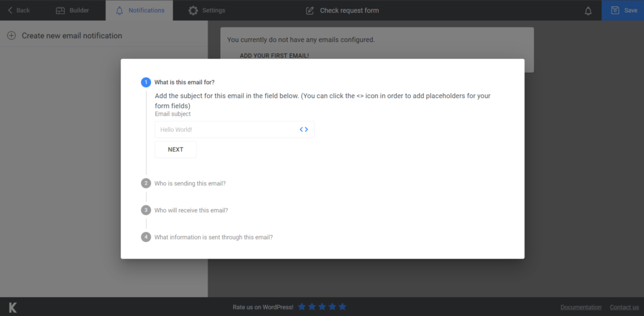Click the K logo in footer

coord(13,307)
